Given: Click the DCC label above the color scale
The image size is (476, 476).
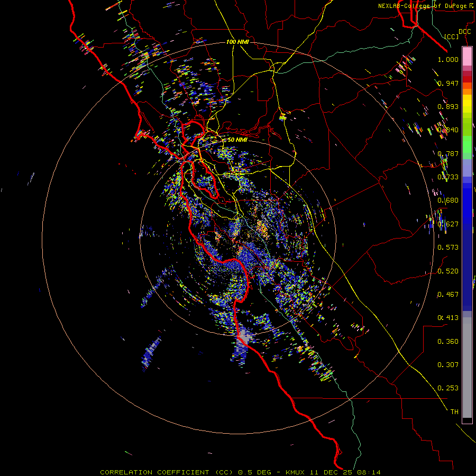Looking at the screenshot, I should [465, 32].
